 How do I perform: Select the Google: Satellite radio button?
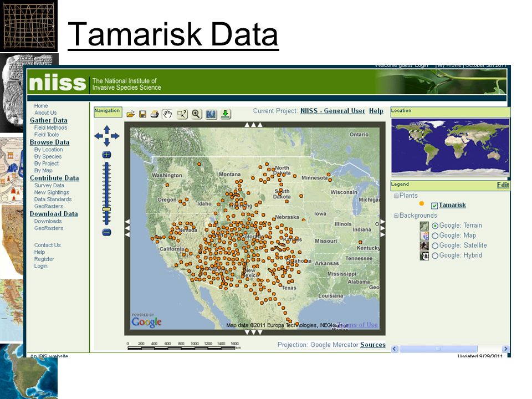(x=435, y=245)
